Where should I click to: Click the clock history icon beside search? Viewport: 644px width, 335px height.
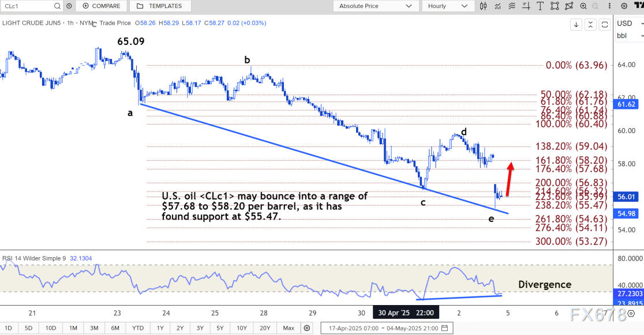tap(69, 6)
